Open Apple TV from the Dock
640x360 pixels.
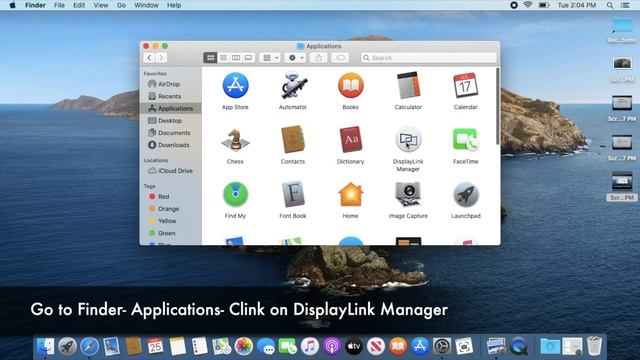coord(354,347)
